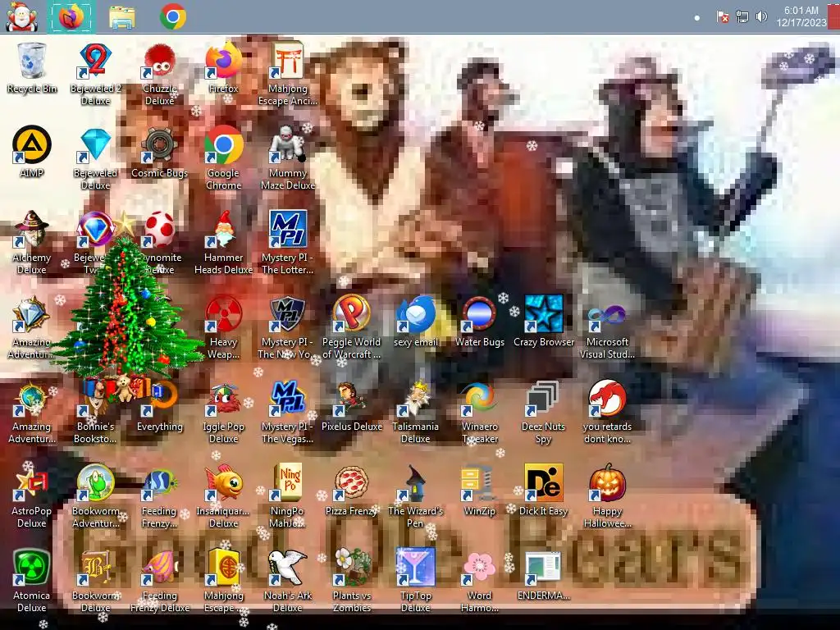This screenshot has height=630, width=840.
Task: Open File Explorer from the taskbar
Action: (122, 16)
